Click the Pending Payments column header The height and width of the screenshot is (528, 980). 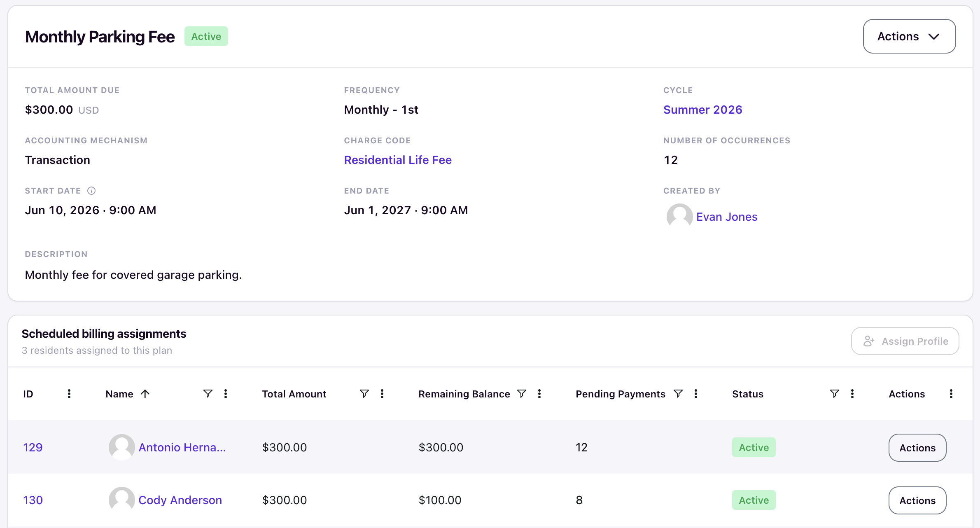(x=620, y=394)
